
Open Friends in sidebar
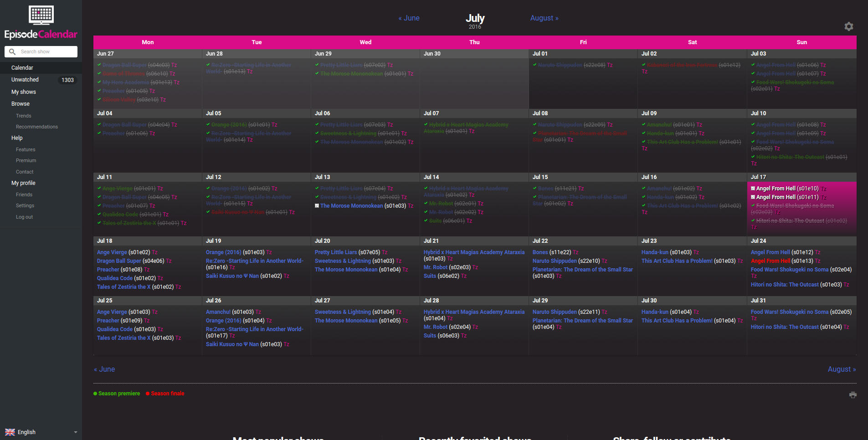click(24, 195)
